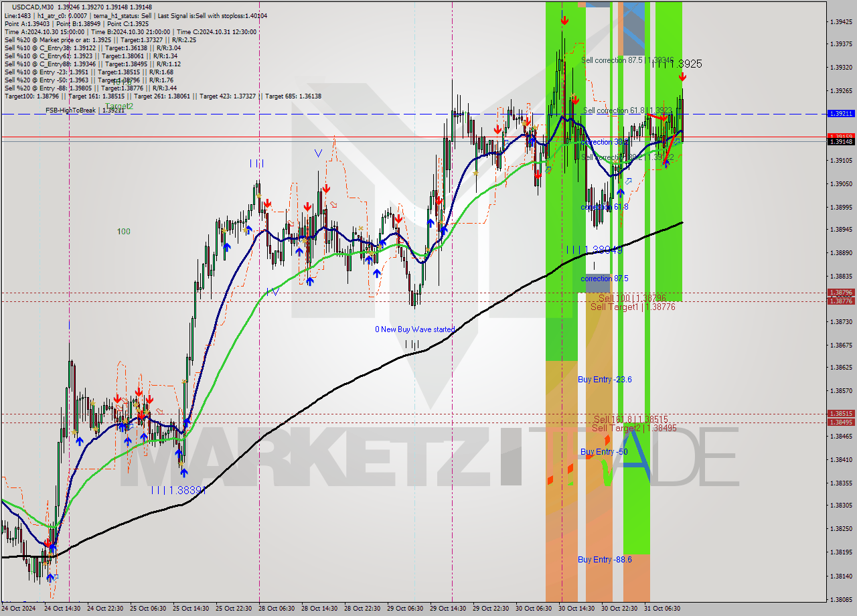The image size is (857, 616).
Task: Click the 'Sell %20 @ Entry -50: 1.3963' line
Action: pyautogui.click(x=89, y=80)
